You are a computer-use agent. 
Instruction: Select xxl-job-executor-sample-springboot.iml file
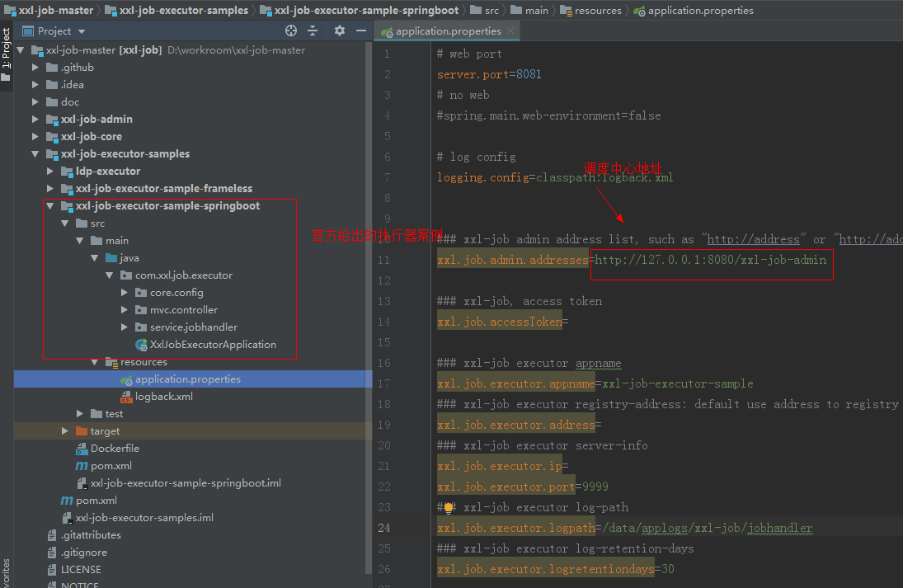pyautogui.click(x=186, y=482)
